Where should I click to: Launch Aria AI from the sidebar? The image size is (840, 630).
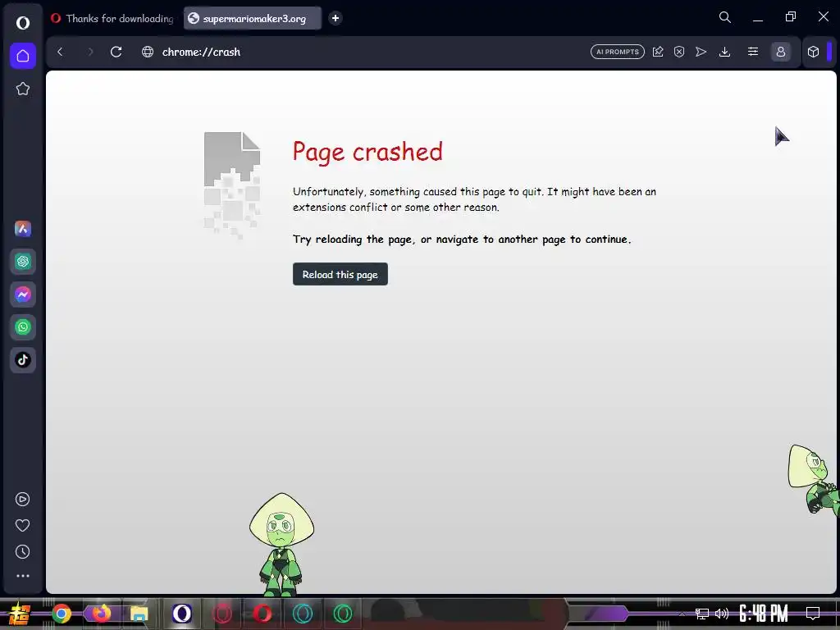(22, 229)
